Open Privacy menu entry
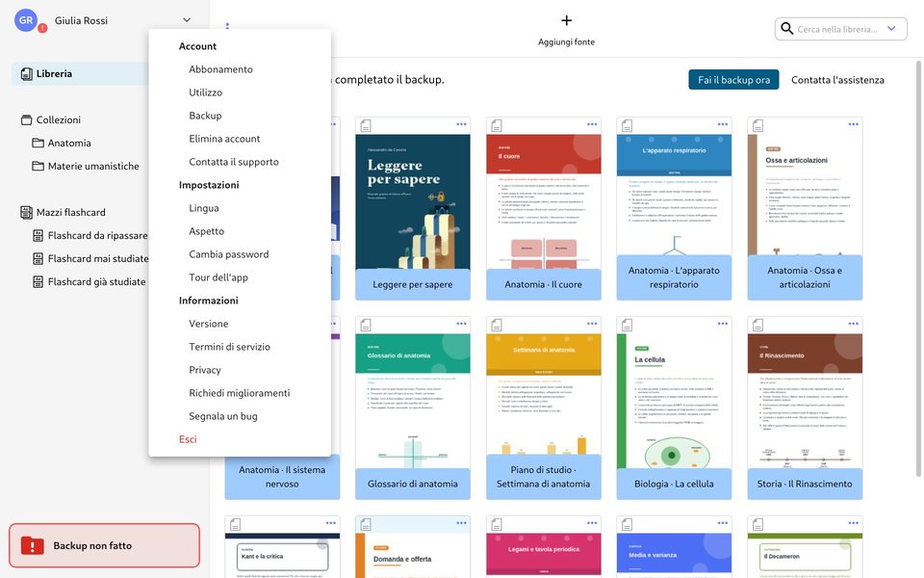Viewport: 924px width, 578px height. (x=204, y=369)
